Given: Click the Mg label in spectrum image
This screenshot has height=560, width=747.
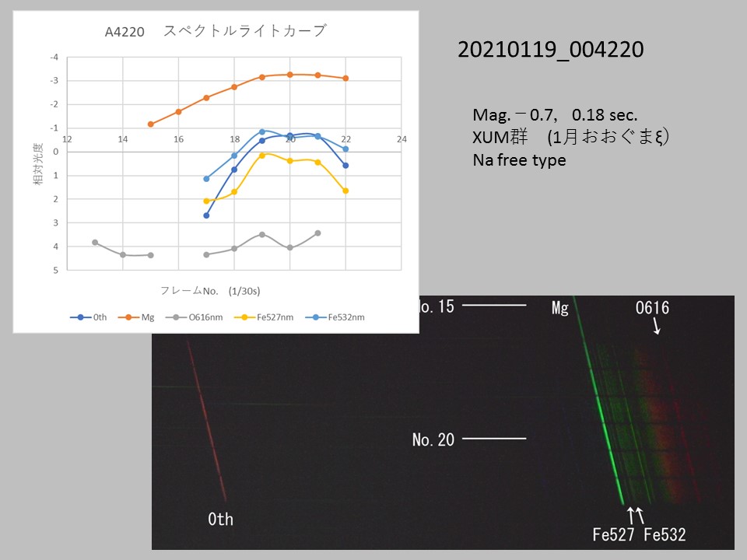Looking at the screenshot, I should click(x=560, y=309).
